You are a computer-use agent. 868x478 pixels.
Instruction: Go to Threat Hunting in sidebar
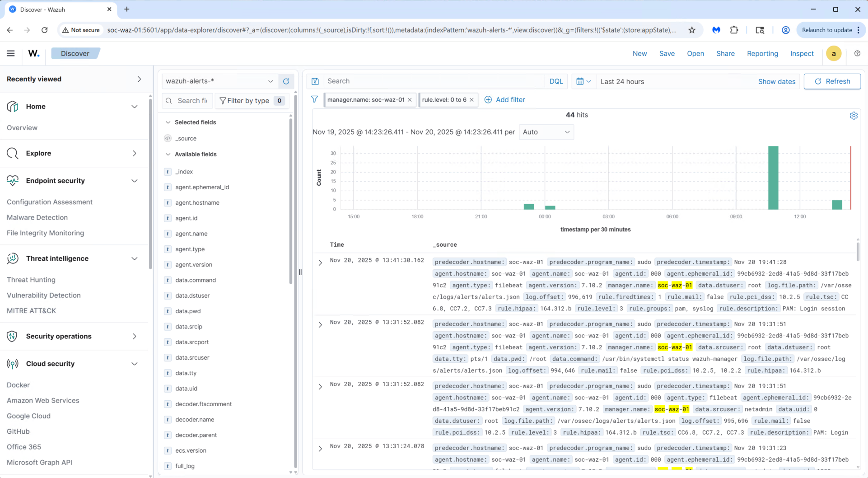(x=31, y=280)
